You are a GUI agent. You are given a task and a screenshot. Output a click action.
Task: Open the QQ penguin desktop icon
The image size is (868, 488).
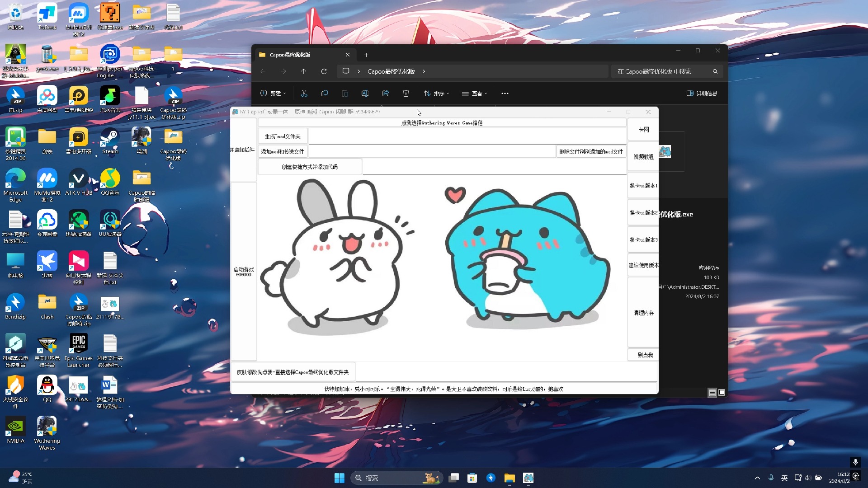click(x=47, y=389)
